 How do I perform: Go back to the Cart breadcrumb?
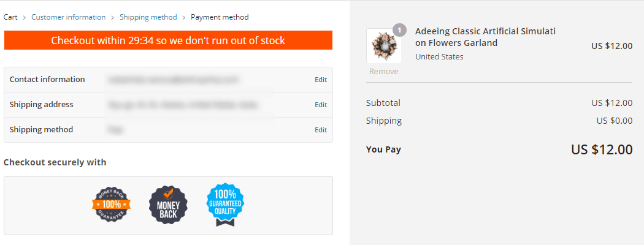tap(10, 17)
